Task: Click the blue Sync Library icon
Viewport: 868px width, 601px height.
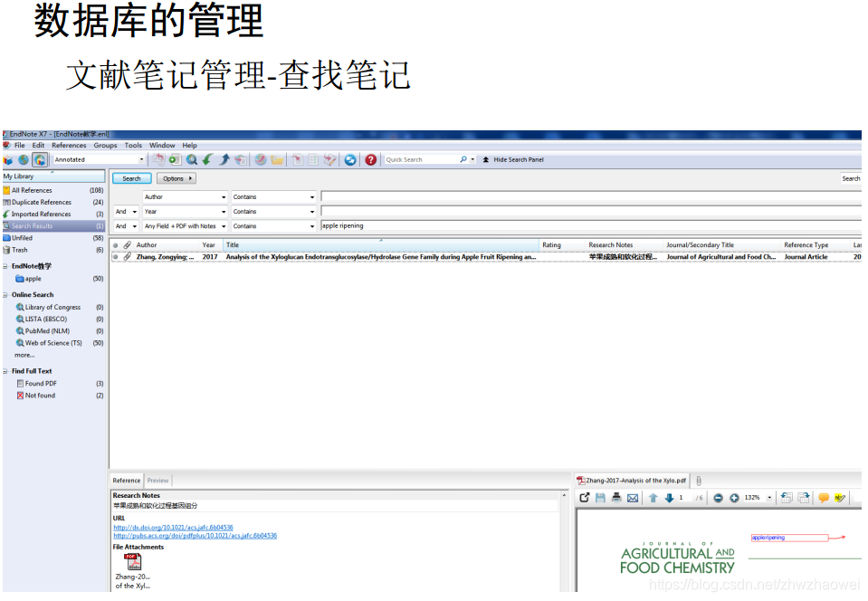Action: pos(350,160)
